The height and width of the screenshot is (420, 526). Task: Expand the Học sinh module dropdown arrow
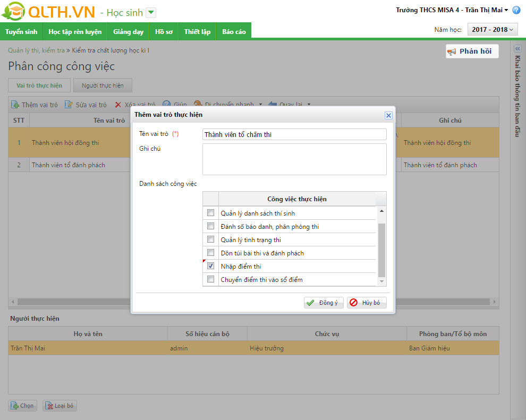point(151,13)
